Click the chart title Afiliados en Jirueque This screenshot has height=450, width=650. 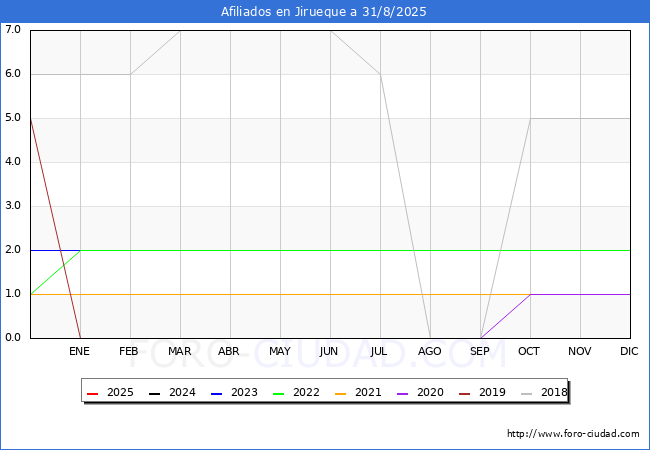325,12
